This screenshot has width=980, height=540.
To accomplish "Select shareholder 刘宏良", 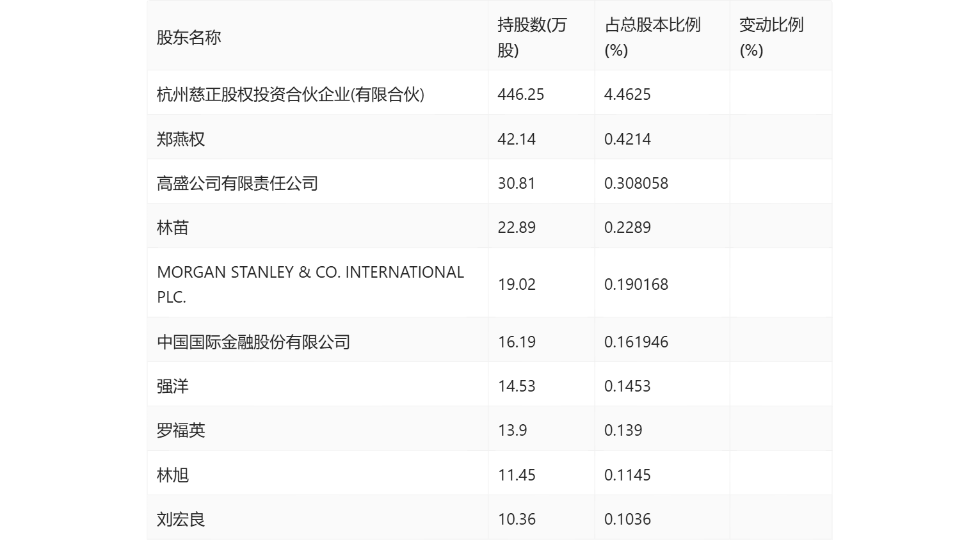I will tap(181, 518).
